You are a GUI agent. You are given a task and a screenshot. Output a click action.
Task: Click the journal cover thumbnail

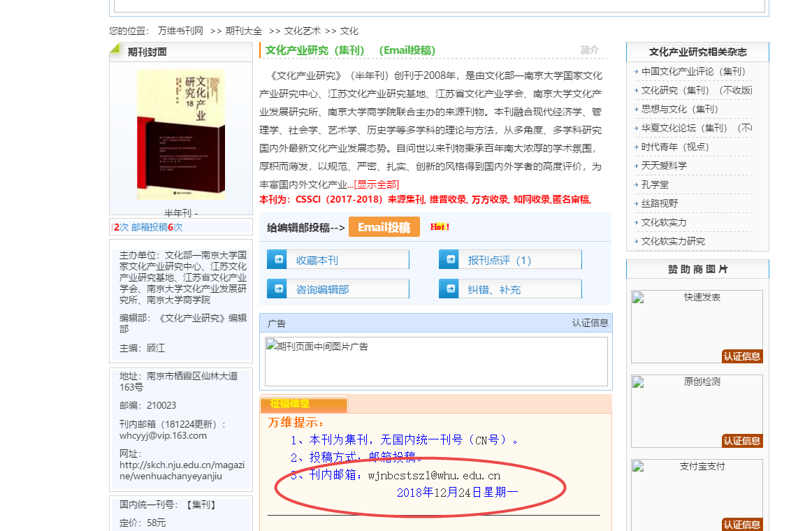[x=181, y=135]
